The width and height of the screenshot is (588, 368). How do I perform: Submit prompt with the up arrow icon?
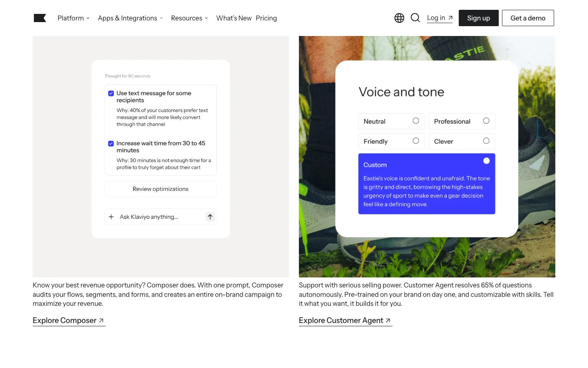[x=210, y=217]
